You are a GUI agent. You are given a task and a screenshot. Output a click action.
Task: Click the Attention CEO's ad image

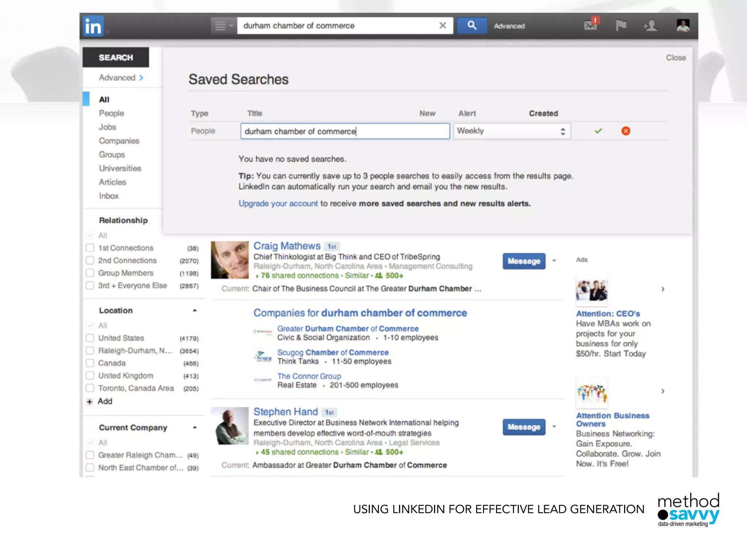pyautogui.click(x=592, y=290)
